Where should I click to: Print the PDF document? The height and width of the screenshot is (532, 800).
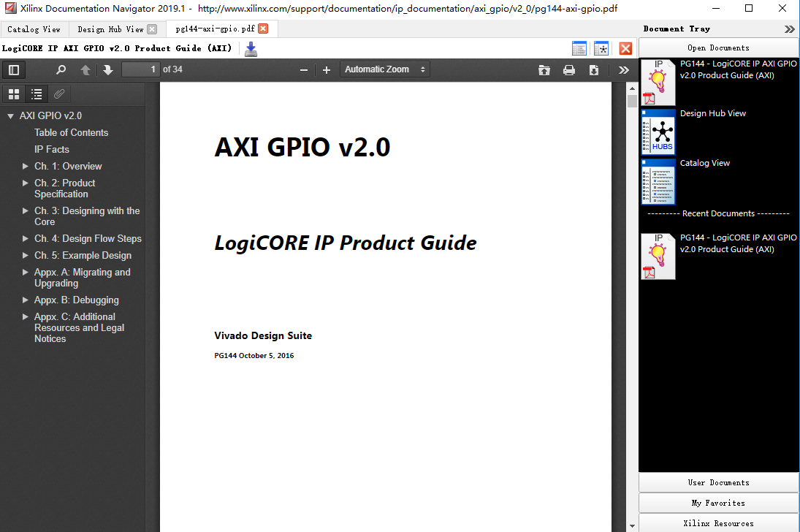click(x=569, y=69)
